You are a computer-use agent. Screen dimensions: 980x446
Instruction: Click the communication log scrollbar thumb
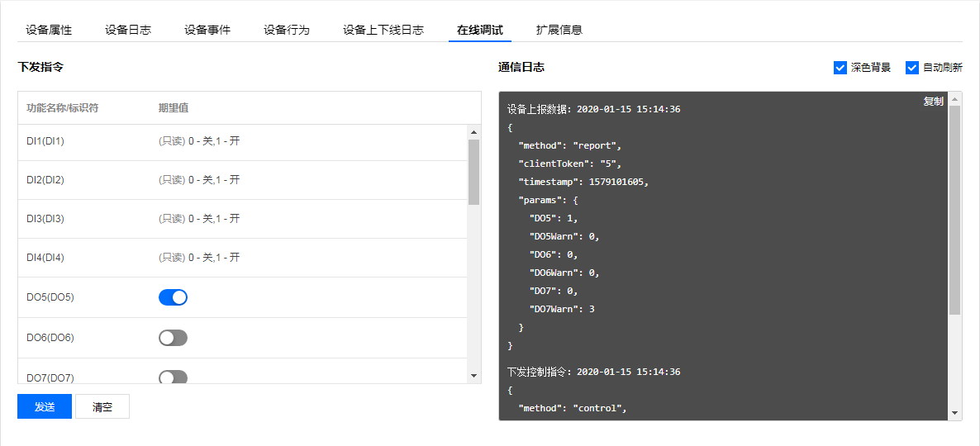954,210
